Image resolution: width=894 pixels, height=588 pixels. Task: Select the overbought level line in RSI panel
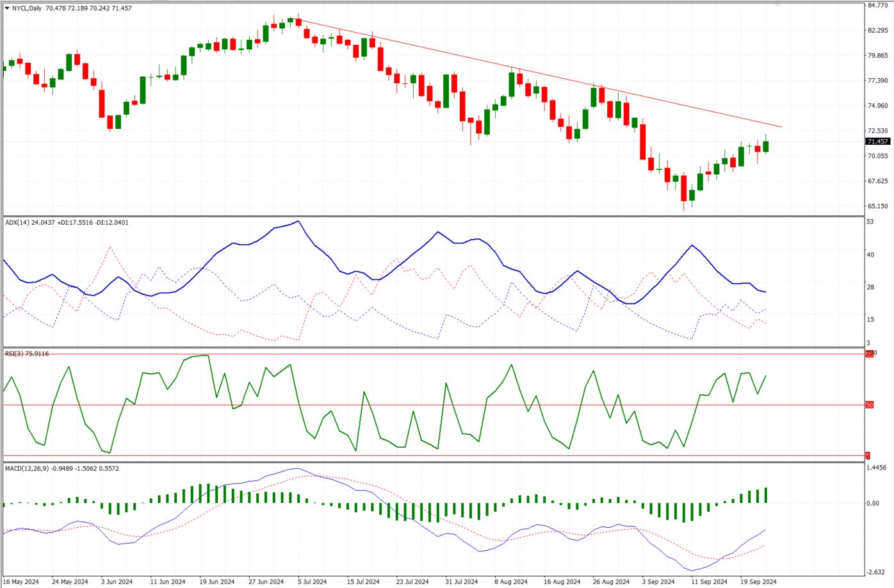click(448, 353)
